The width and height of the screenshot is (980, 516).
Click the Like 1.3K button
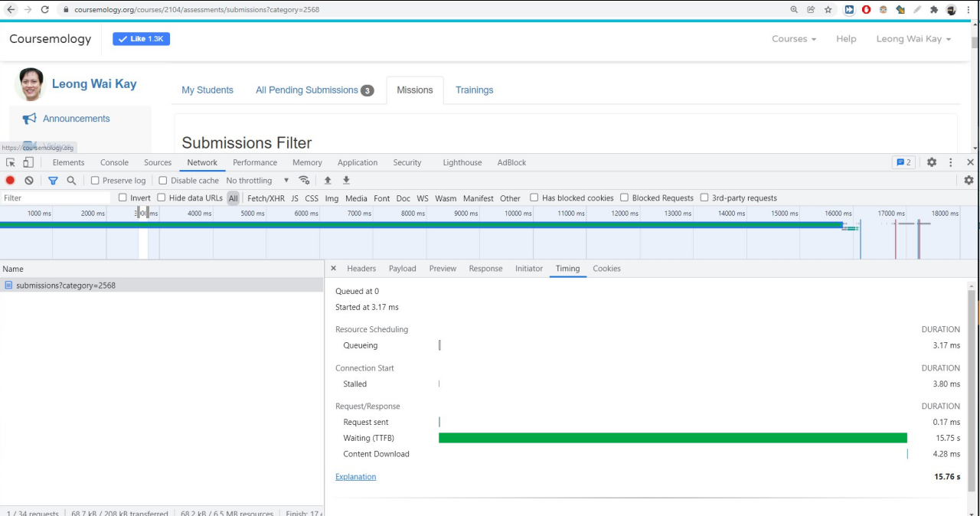coord(141,38)
